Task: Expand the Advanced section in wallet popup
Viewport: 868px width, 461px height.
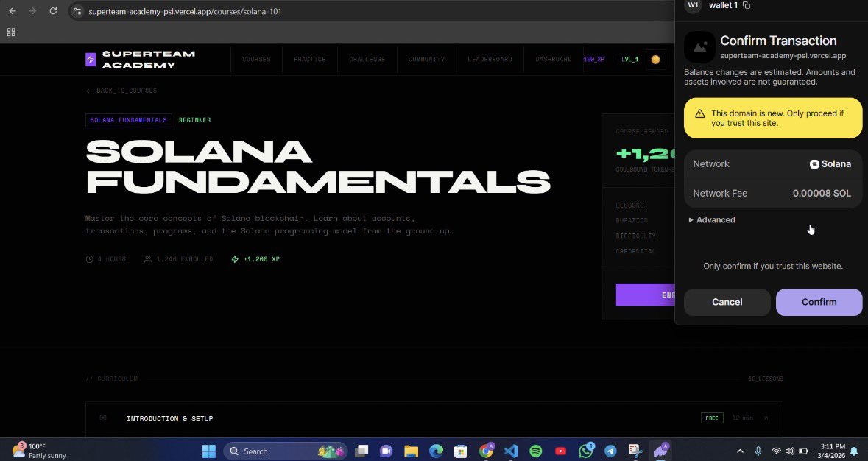Action: click(x=712, y=219)
